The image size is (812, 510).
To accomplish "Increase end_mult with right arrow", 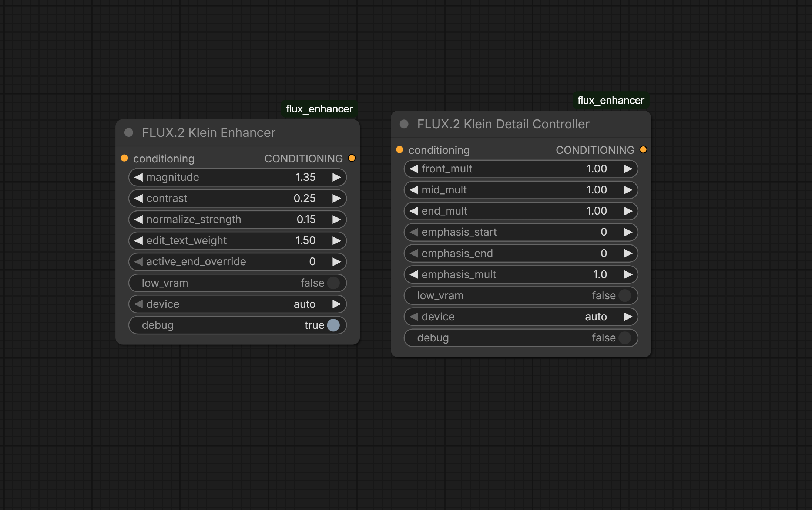I will [x=628, y=211].
